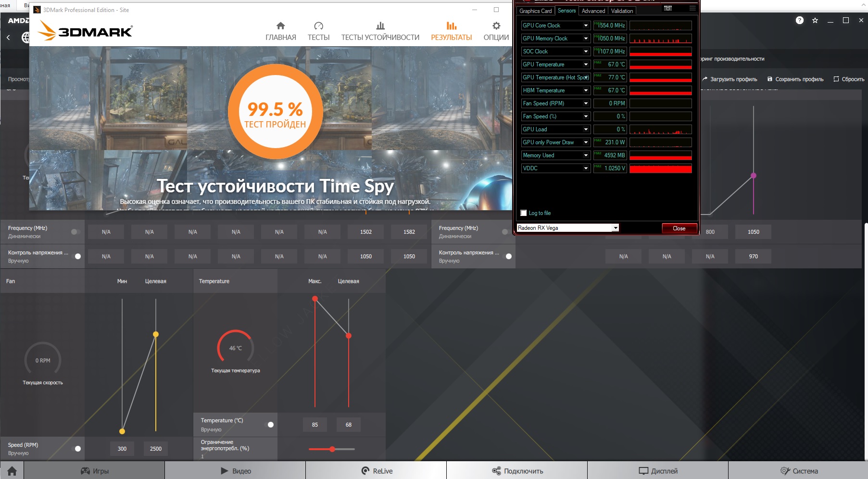
Task: Expand the Fan Speed (RPM) sensor dropdown
Action: (x=586, y=103)
